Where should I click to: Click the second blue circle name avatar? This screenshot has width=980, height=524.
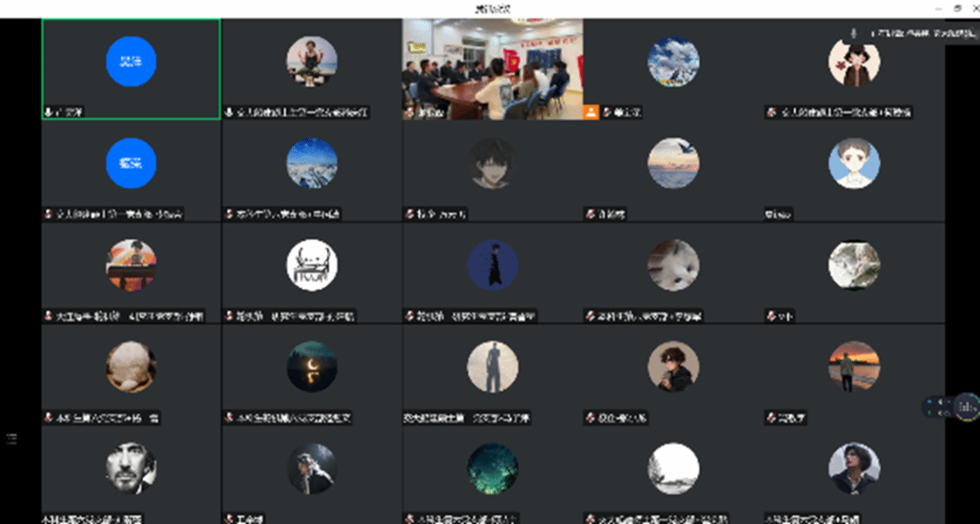click(x=131, y=163)
